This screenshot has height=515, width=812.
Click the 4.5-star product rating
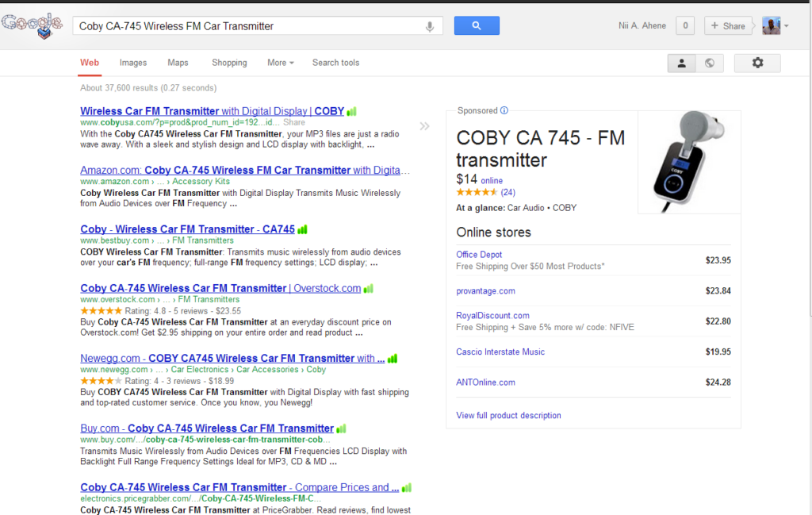(x=476, y=192)
